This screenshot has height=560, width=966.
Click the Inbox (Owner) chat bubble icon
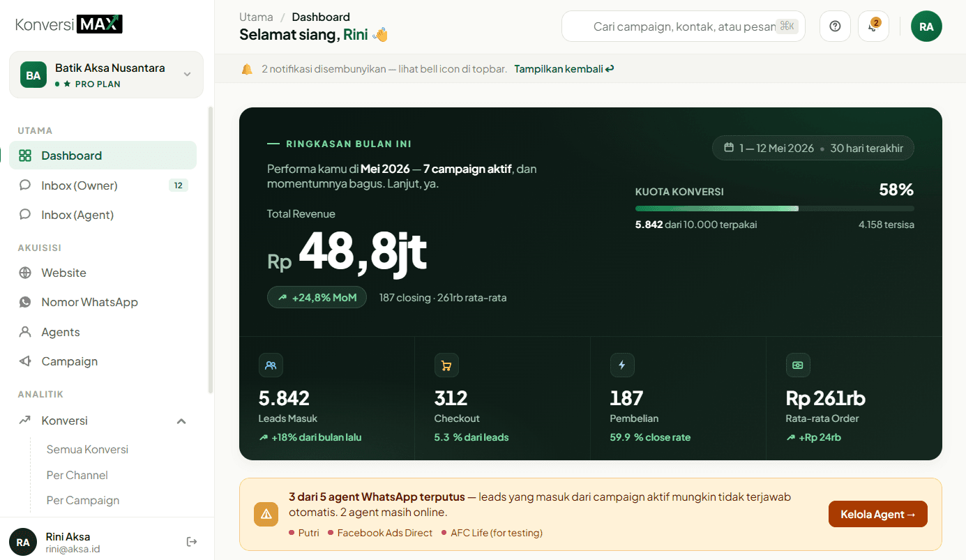click(25, 186)
